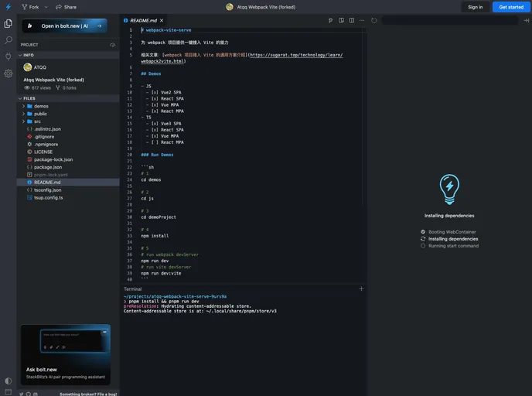Screen dimensions: 532x396
Task: Open the tsup.config.ts file
Action: coord(68,197)
